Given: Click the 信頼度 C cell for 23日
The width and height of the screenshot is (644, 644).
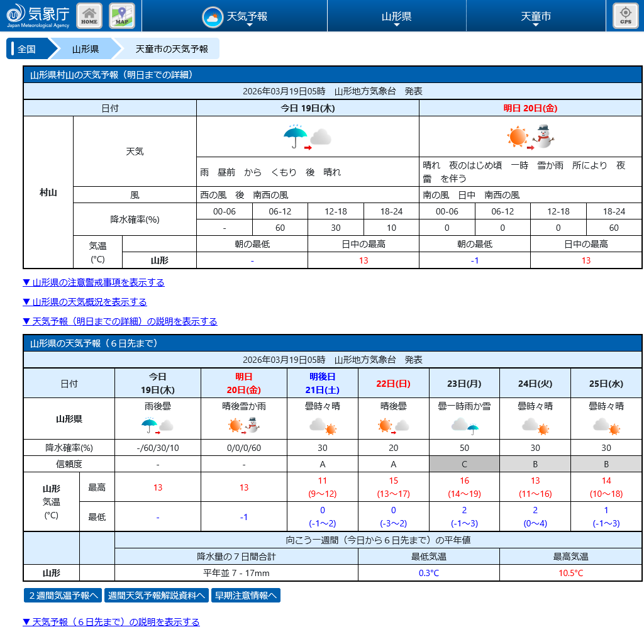Looking at the screenshot, I should 465,464.
